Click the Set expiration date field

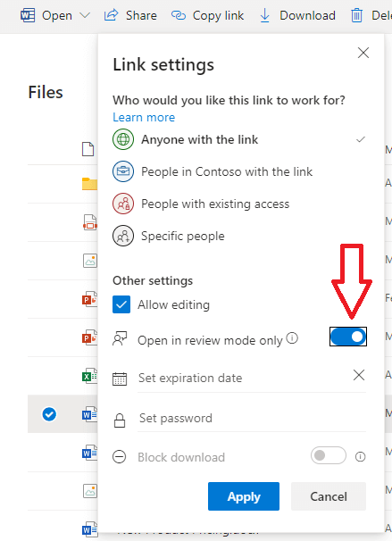tap(243, 379)
